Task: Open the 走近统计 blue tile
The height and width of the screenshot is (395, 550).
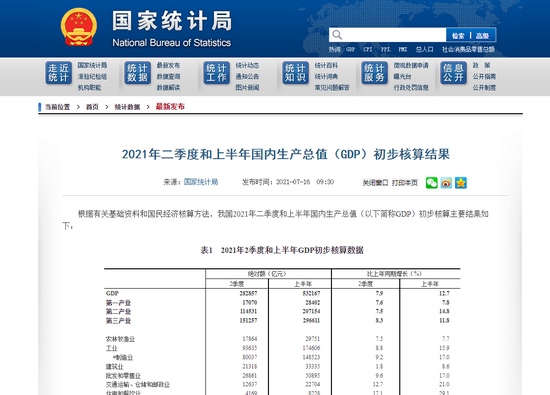Action: click(x=58, y=73)
